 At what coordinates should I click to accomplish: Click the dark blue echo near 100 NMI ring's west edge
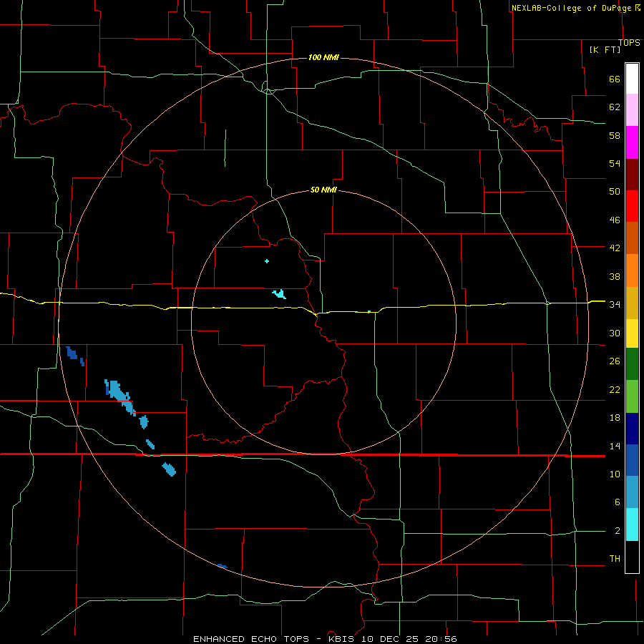[x=72, y=353]
